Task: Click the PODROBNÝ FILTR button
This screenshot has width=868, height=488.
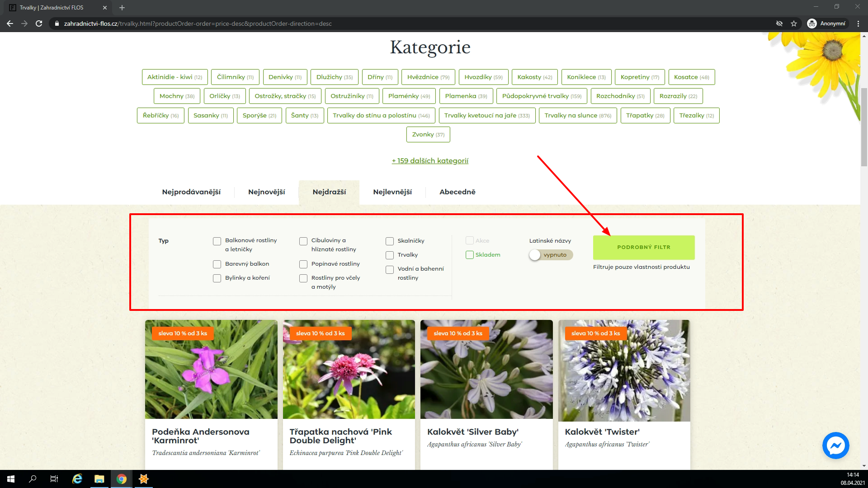Action: 644,247
